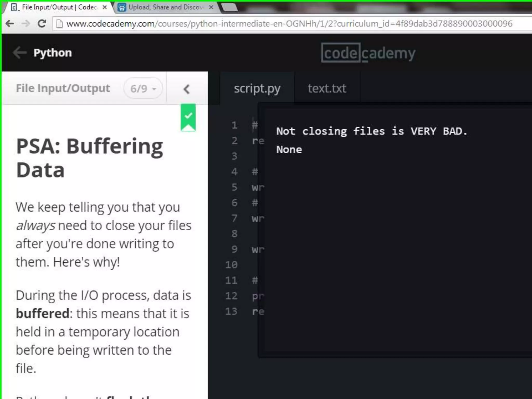
Task: Open the text.txt editor tab
Action: [327, 88]
